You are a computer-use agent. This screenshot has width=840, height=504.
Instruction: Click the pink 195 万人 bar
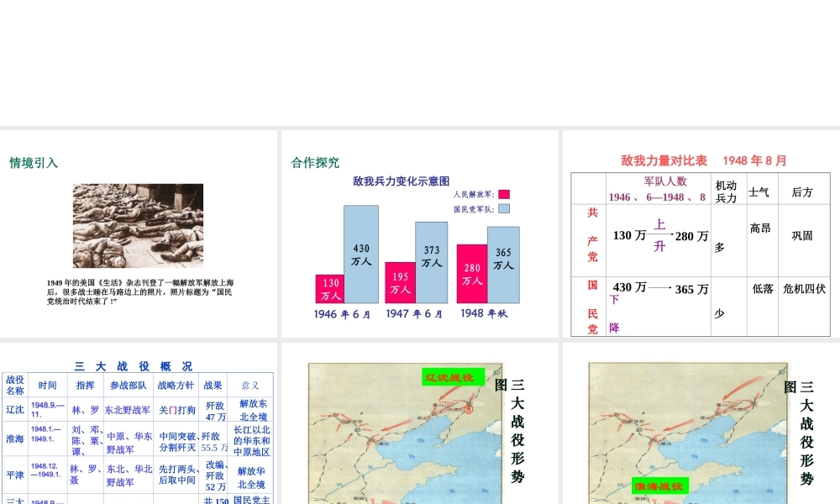[x=400, y=283]
